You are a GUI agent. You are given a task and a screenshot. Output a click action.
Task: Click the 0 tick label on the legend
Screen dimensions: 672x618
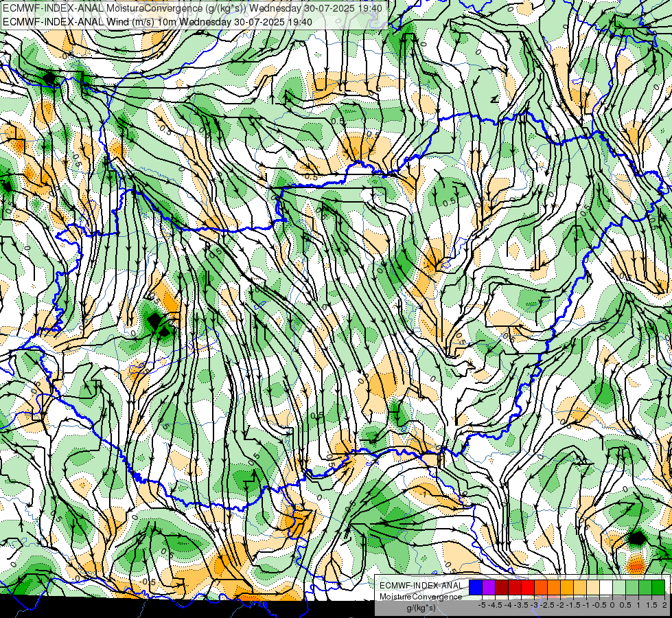point(612,605)
